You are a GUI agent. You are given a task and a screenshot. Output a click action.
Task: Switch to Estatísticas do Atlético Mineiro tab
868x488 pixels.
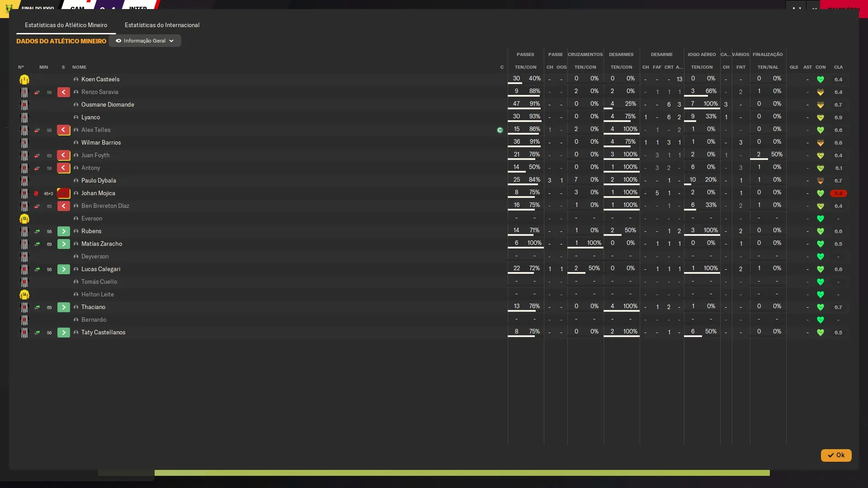66,25
